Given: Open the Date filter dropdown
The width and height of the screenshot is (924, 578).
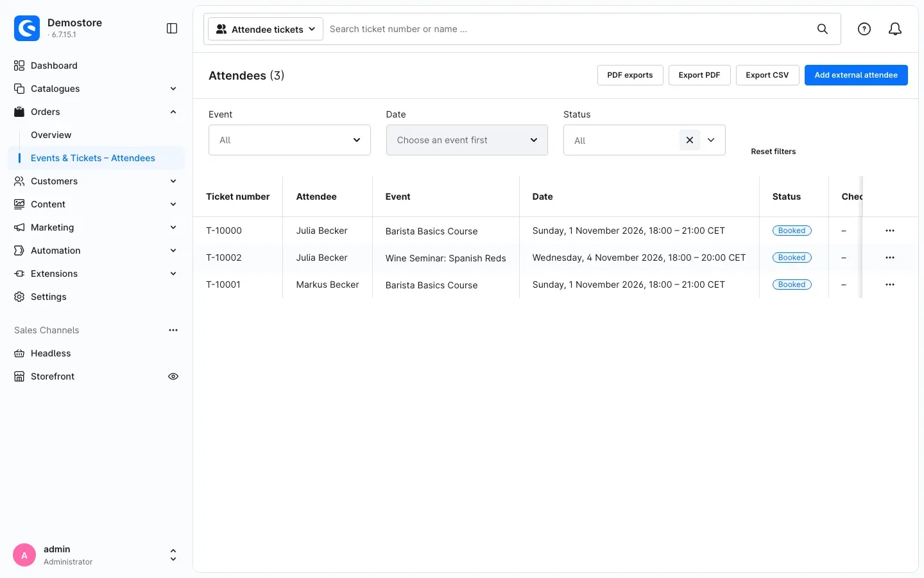Looking at the screenshot, I should click(x=467, y=140).
